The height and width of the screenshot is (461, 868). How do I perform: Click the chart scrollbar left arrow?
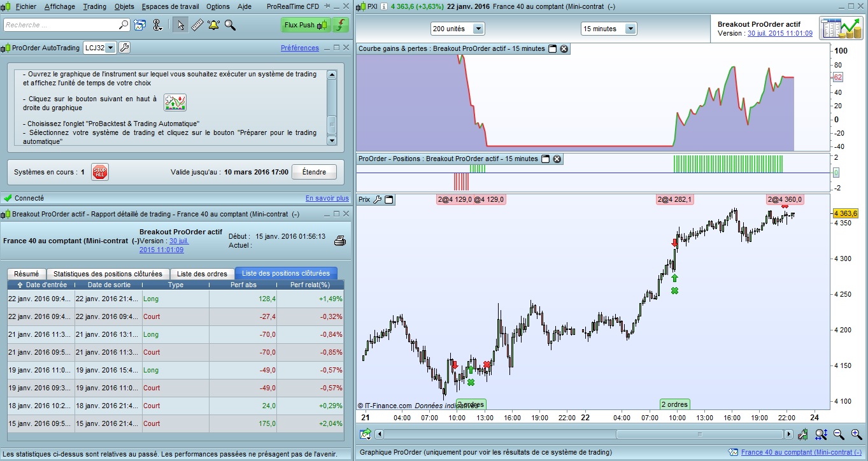click(x=380, y=434)
